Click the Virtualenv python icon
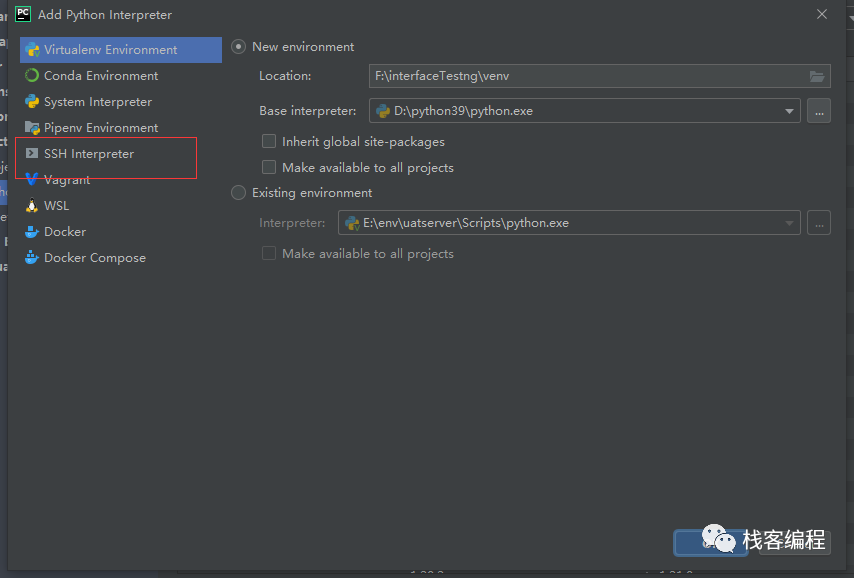854x578 pixels. (x=32, y=50)
